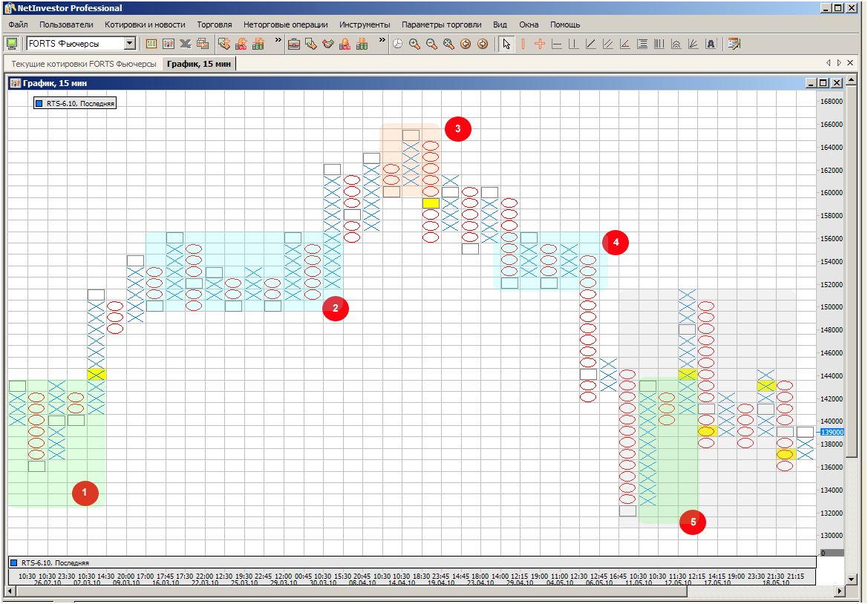Screen dimensions: 868x604
Task: Click the blue RTS-6.10 color swatch in legend
Action: pos(40,104)
